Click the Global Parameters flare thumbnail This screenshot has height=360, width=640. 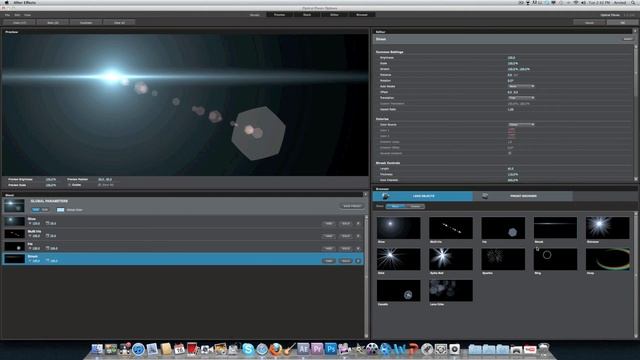(14, 205)
